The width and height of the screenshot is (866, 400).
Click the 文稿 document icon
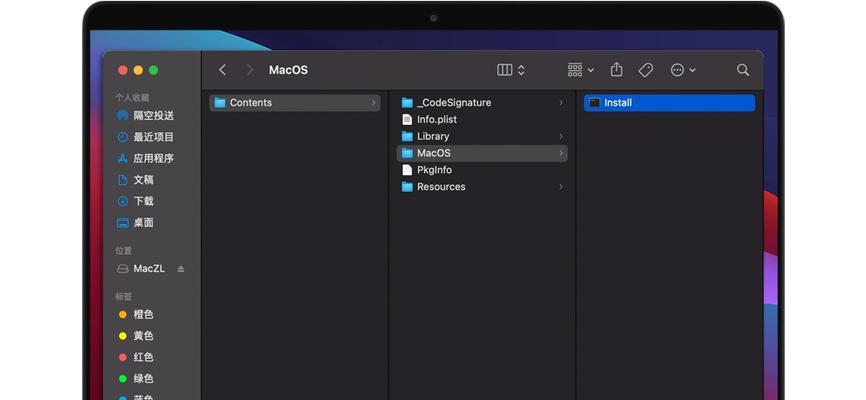pyautogui.click(x=123, y=180)
